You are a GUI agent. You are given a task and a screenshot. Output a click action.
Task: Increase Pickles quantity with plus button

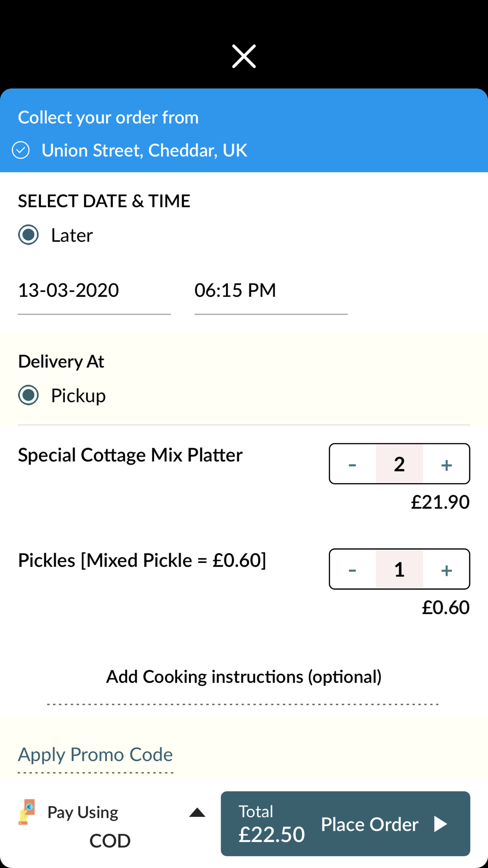446,569
